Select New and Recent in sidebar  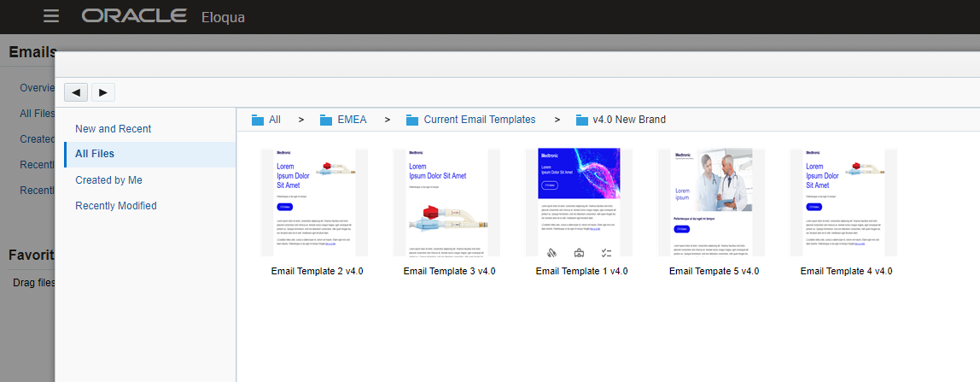tap(113, 129)
